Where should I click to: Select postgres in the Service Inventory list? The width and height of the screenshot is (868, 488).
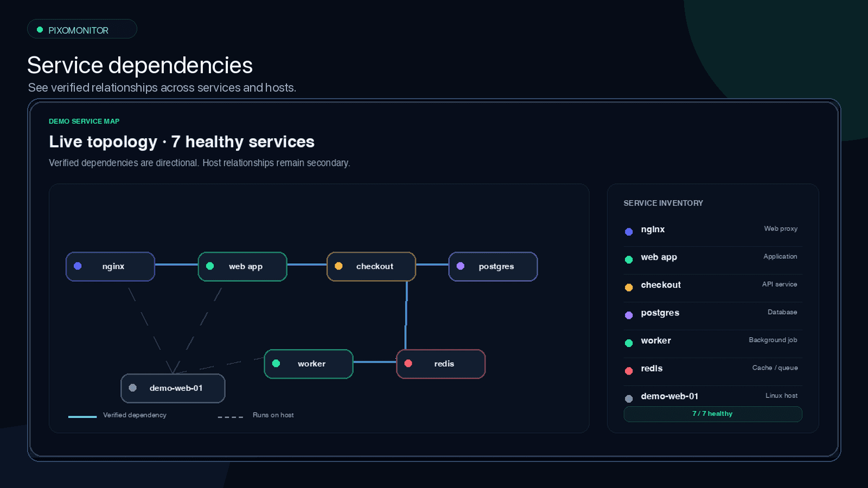[x=713, y=313]
